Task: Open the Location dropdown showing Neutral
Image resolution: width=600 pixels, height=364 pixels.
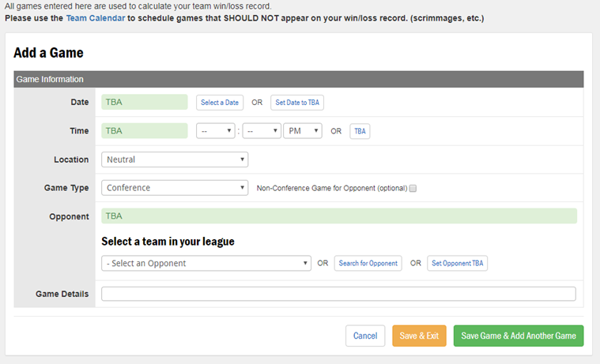Action: point(175,159)
